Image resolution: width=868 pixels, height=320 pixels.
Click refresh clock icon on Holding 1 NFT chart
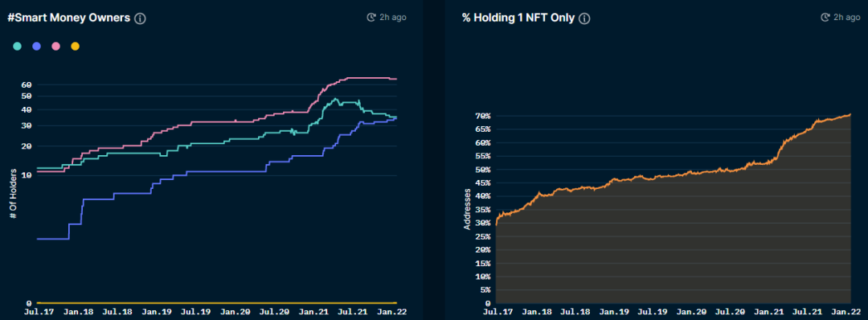[826, 17]
